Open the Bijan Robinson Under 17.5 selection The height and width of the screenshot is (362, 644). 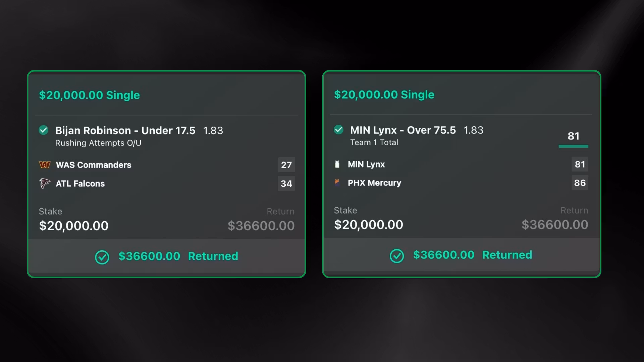[125, 130]
